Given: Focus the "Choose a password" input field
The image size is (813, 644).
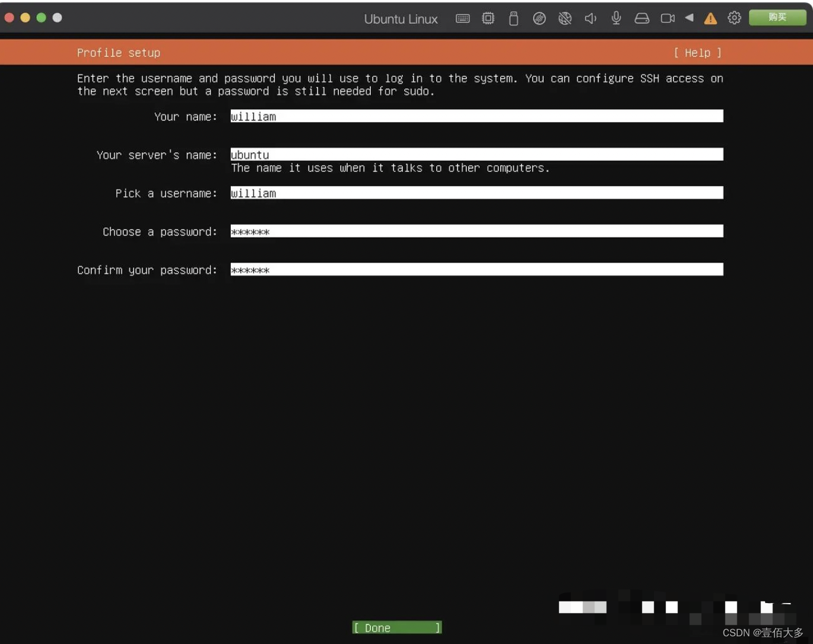Looking at the screenshot, I should (477, 231).
